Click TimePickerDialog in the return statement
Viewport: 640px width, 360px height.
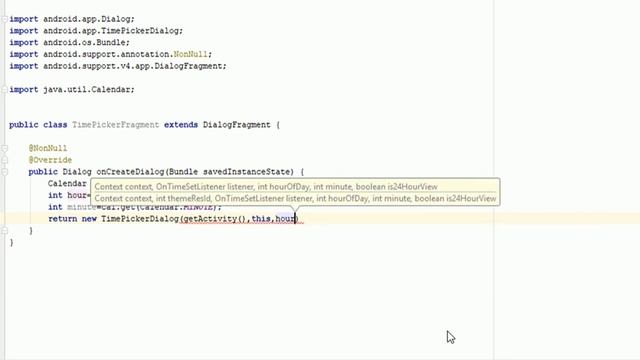click(x=140, y=219)
